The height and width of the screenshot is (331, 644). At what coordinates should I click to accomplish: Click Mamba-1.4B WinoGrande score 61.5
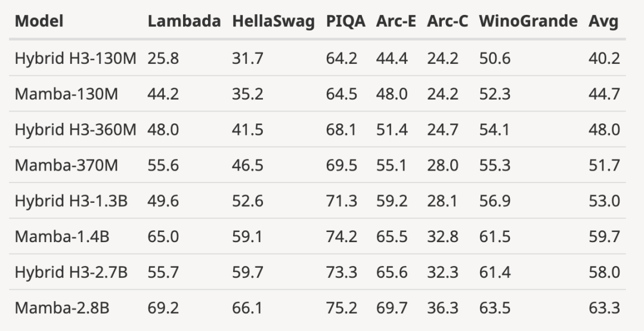pyautogui.click(x=494, y=237)
